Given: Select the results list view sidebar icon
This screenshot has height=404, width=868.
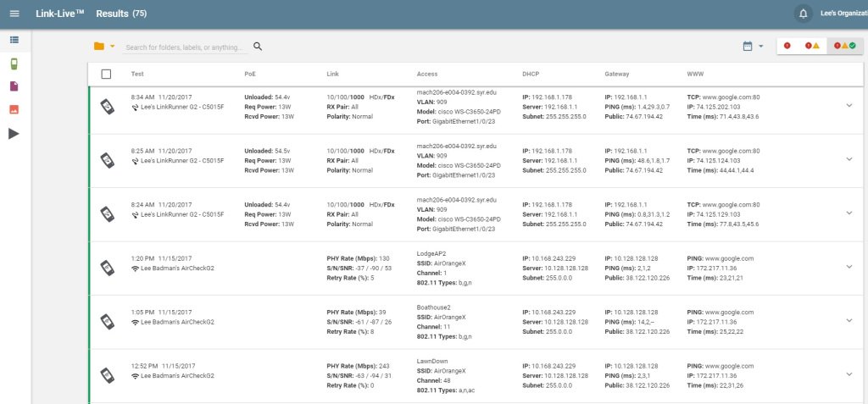Looking at the screenshot, I should 14,40.
